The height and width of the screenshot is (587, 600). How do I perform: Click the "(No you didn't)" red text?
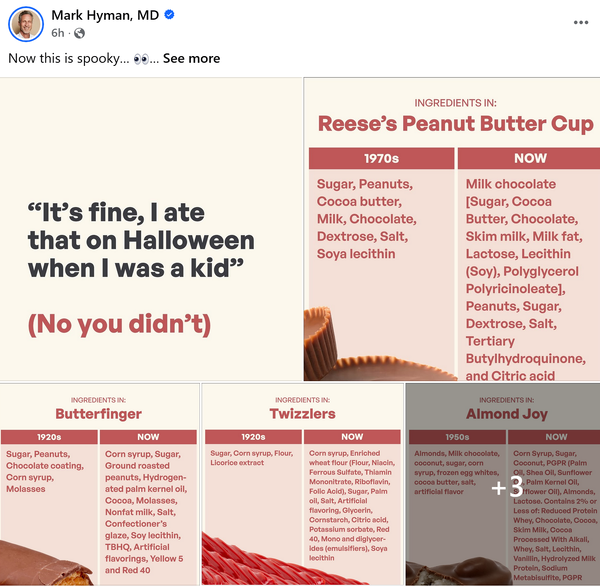click(119, 324)
